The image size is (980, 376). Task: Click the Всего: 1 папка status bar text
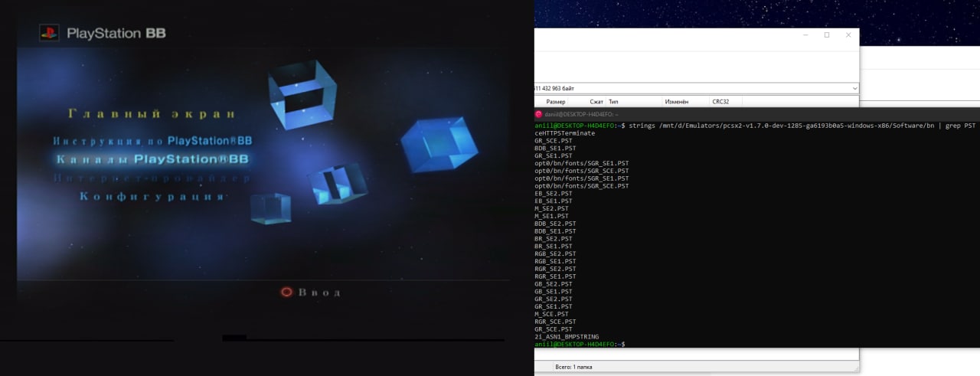[x=573, y=368]
